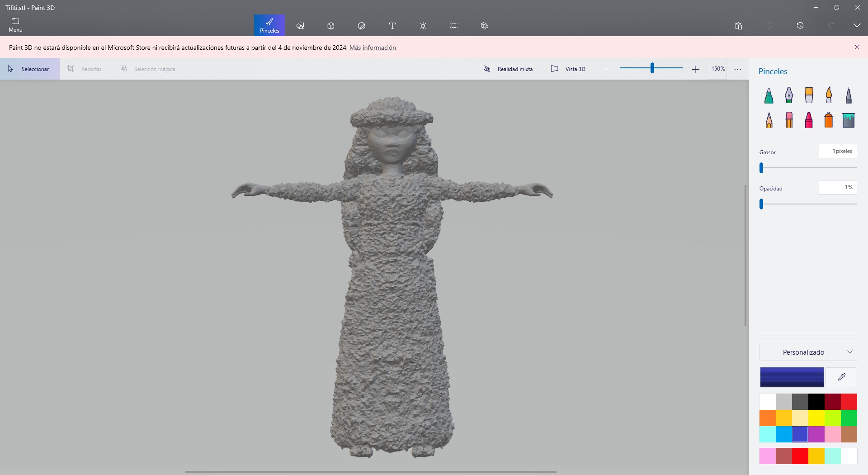Open the Effects sun tab

click(x=423, y=26)
